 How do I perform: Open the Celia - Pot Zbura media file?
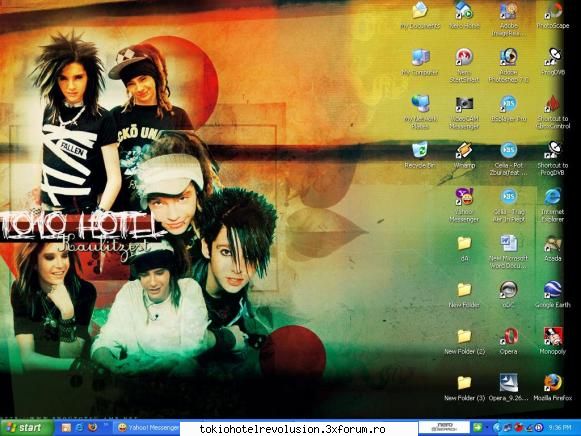pyautogui.click(x=508, y=158)
